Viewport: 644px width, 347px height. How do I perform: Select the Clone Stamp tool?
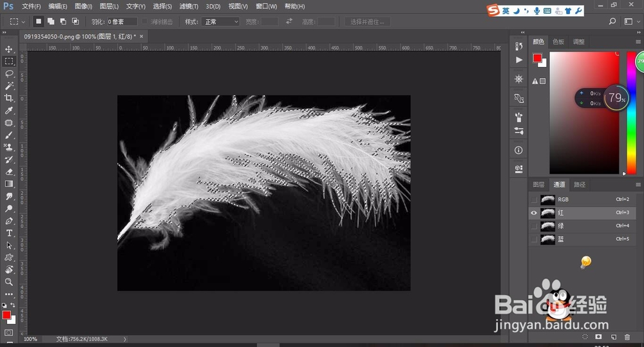pyautogui.click(x=8, y=147)
